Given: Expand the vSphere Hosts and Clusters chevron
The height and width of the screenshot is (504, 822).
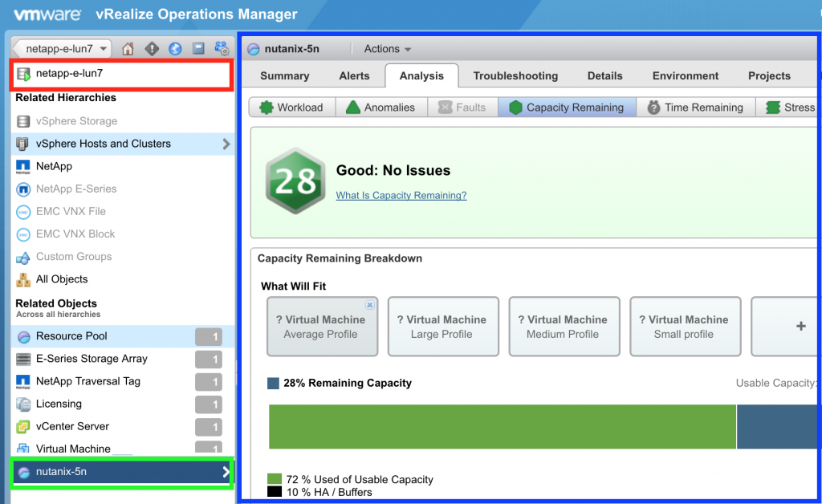Looking at the screenshot, I should point(226,144).
